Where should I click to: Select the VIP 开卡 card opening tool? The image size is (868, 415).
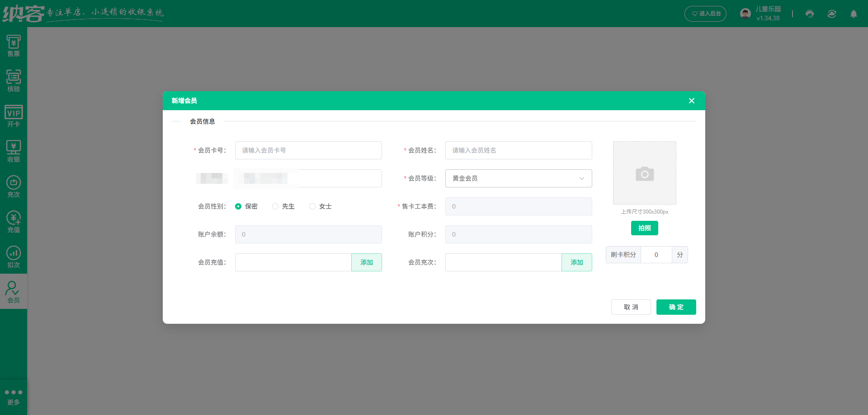pos(14,116)
